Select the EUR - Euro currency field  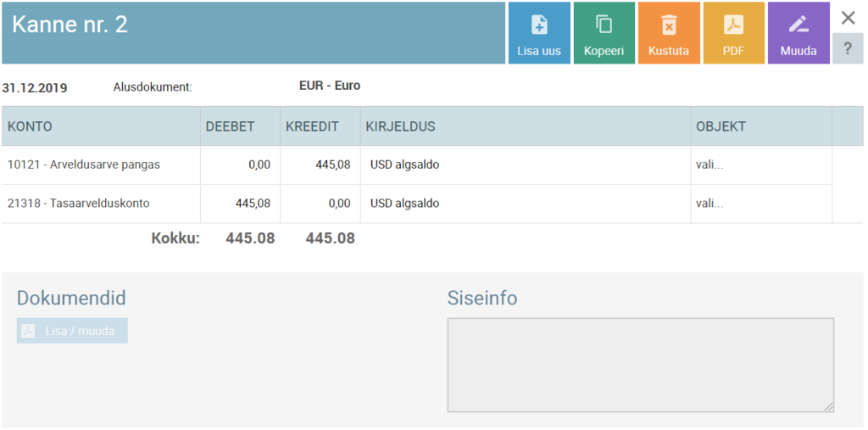(x=330, y=86)
